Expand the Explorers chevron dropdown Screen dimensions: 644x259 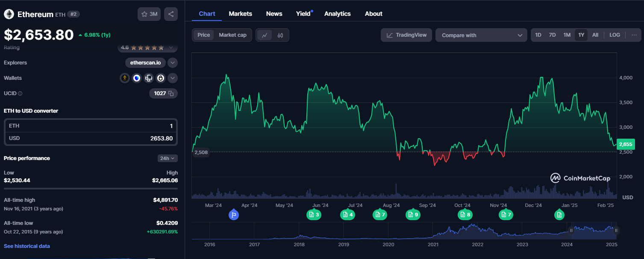point(173,63)
